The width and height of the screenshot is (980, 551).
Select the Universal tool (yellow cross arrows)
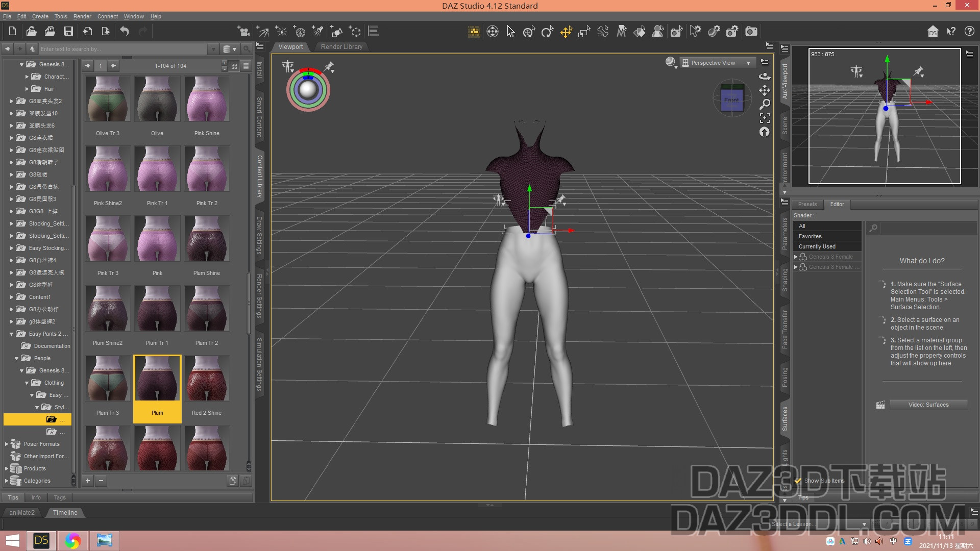tap(566, 32)
